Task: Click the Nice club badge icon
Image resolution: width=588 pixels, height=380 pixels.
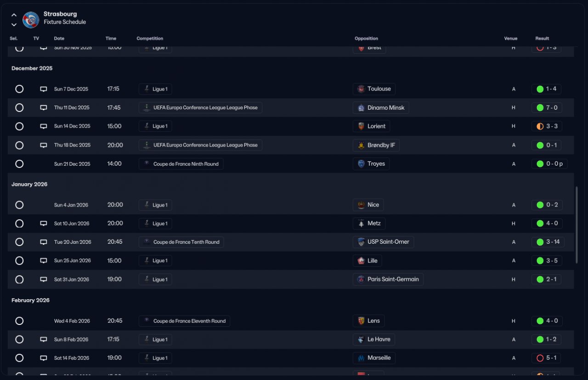Action: [x=361, y=205]
